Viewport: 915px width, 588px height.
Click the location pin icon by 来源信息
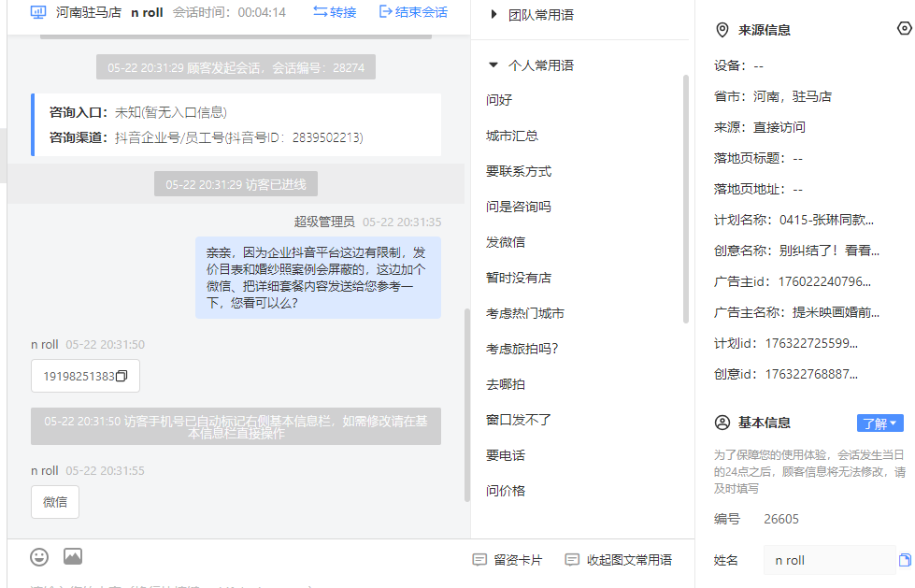click(x=722, y=30)
